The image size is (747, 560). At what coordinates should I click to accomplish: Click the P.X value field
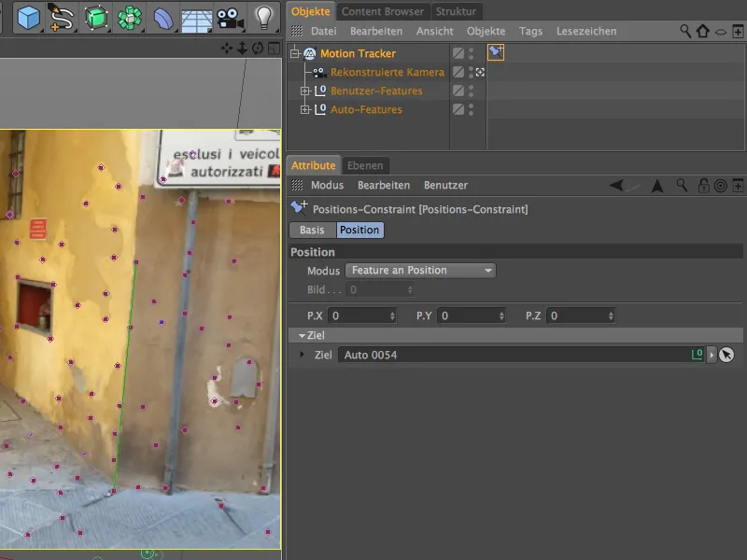(359, 316)
